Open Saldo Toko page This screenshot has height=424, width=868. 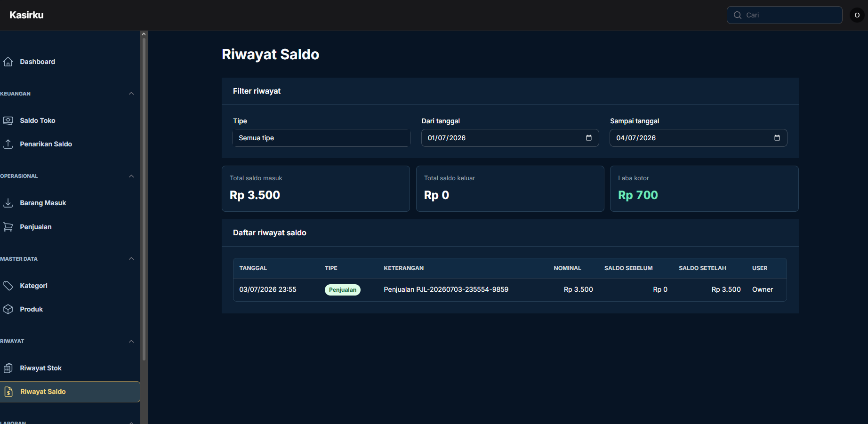(x=70, y=120)
